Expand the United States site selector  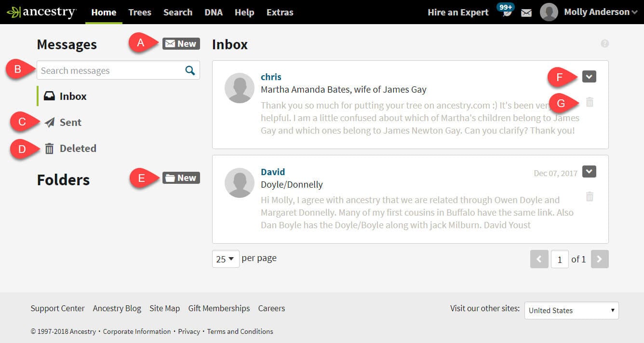coord(571,310)
